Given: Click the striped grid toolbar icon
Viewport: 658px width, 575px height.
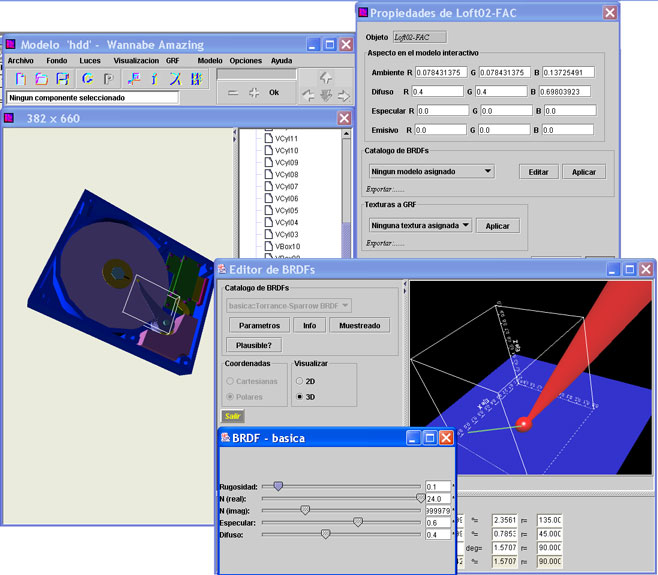Looking at the screenshot, I should (x=196, y=78).
